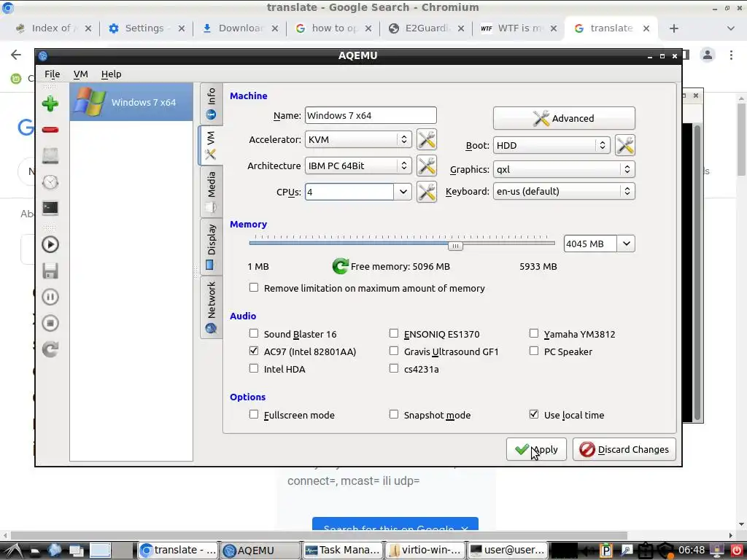747x560 pixels.
Task: Stop the VM with the stop icon
Action: pyautogui.click(x=50, y=323)
